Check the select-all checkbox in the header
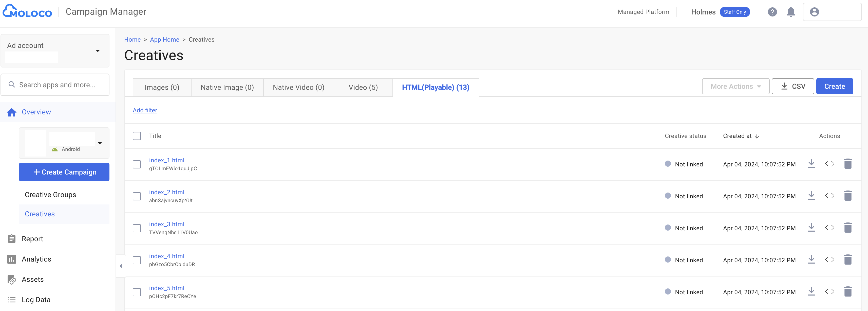The height and width of the screenshot is (311, 868). pos(137,136)
